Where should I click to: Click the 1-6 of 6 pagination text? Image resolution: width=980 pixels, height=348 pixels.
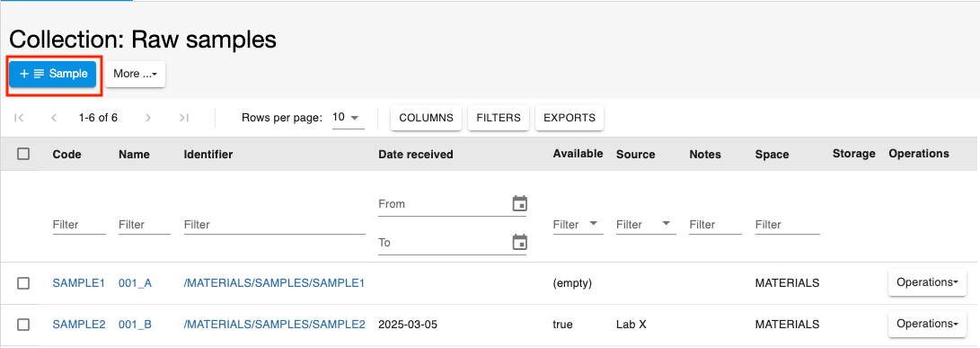tap(98, 118)
